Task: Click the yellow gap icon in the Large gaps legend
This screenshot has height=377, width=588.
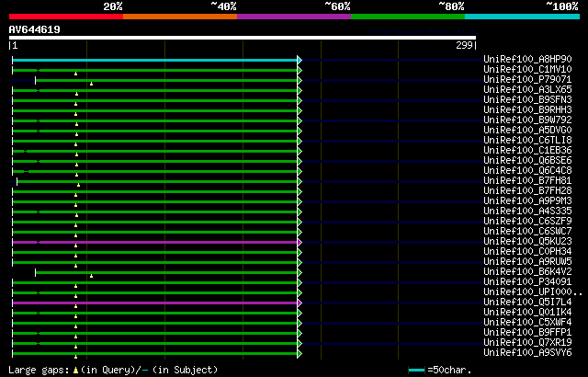Action: coord(75,371)
